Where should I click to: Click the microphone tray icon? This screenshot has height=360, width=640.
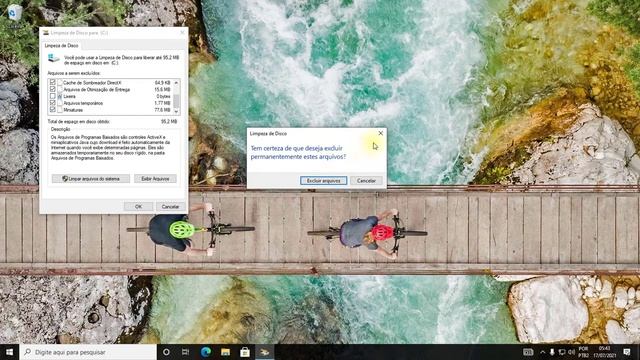coord(552,352)
